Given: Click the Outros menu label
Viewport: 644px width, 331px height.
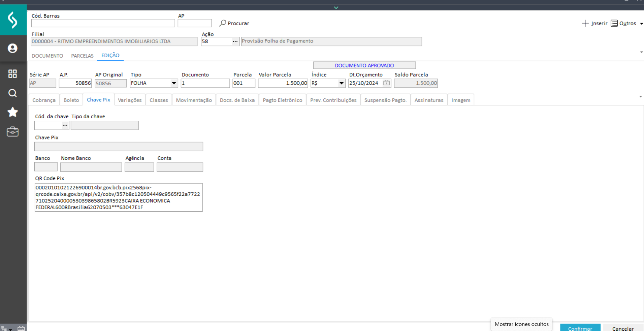Looking at the screenshot, I should [x=628, y=23].
